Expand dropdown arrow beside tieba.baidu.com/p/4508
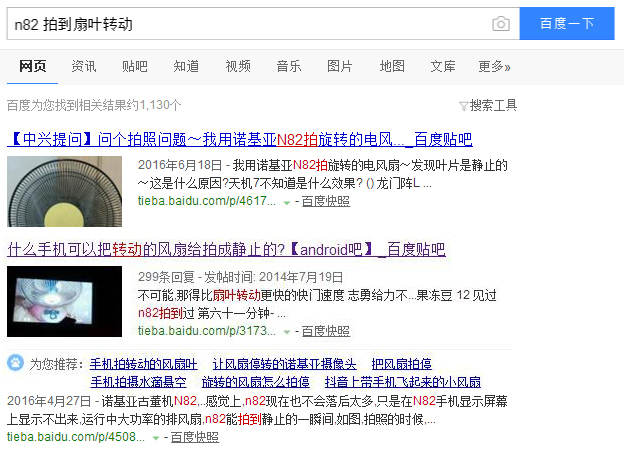The image size is (624, 452). pyautogui.click(x=156, y=438)
